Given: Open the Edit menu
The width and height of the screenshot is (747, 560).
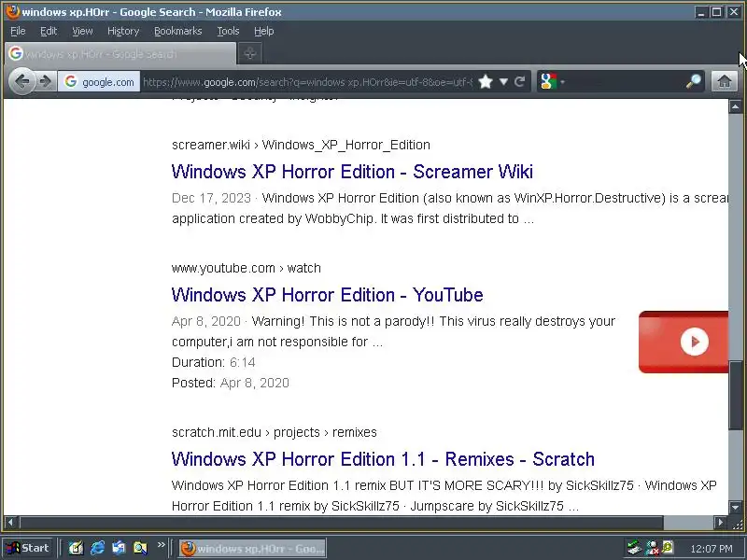Looking at the screenshot, I should (x=49, y=31).
